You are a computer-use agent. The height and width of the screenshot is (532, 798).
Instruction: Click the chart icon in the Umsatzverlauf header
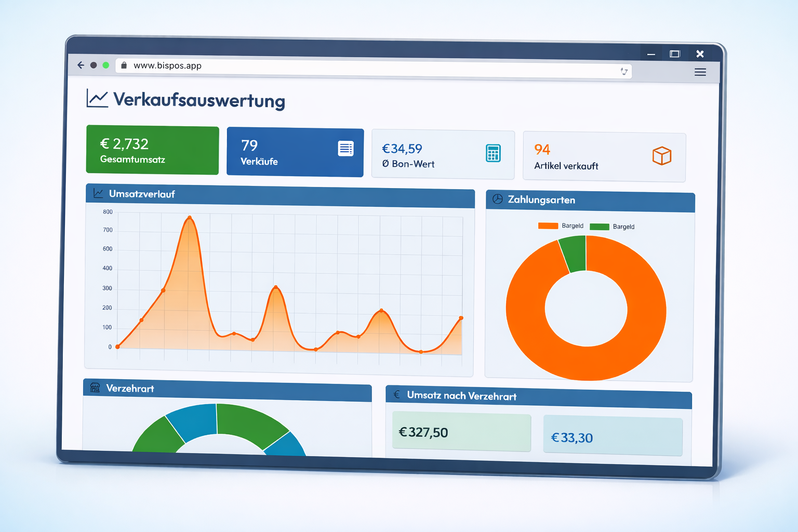click(x=97, y=193)
